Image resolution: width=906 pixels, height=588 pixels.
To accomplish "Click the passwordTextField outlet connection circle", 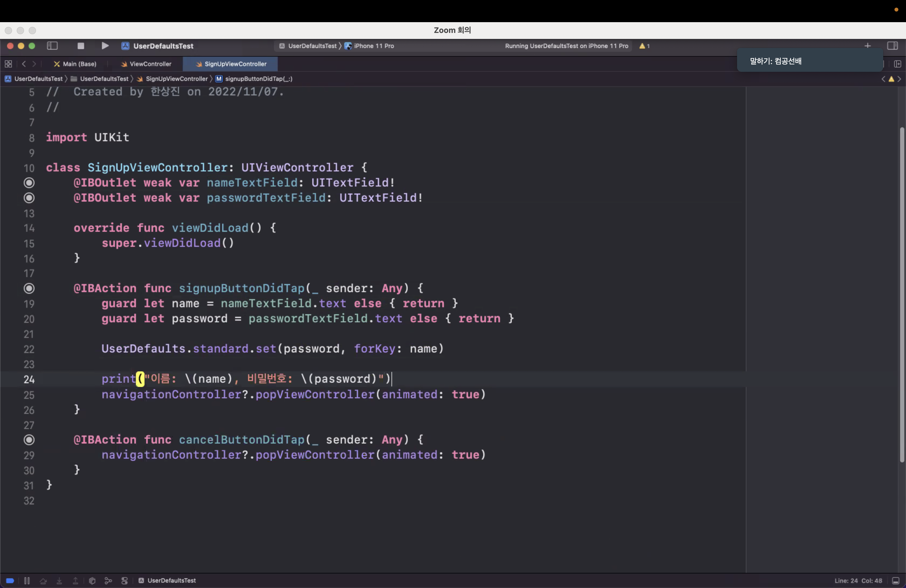I will tap(29, 198).
